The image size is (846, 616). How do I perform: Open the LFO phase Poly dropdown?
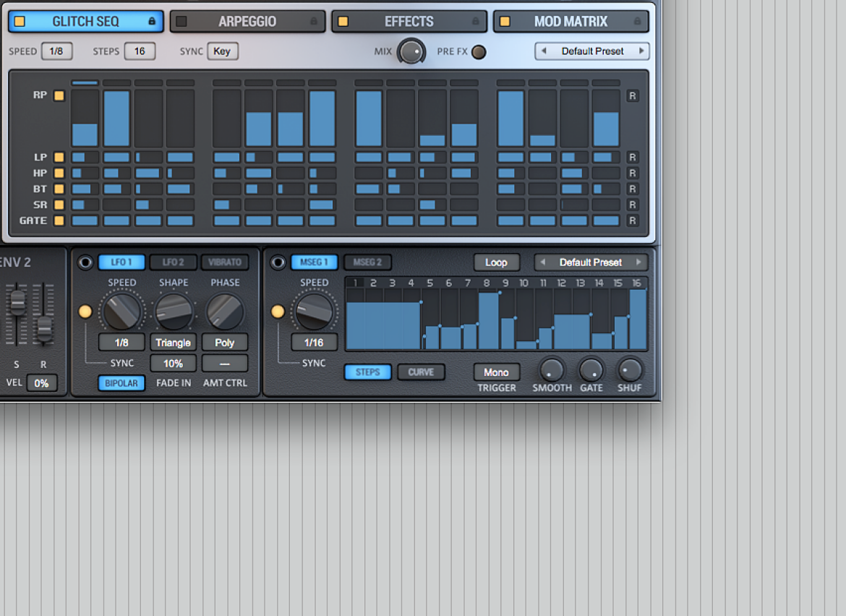[224, 343]
